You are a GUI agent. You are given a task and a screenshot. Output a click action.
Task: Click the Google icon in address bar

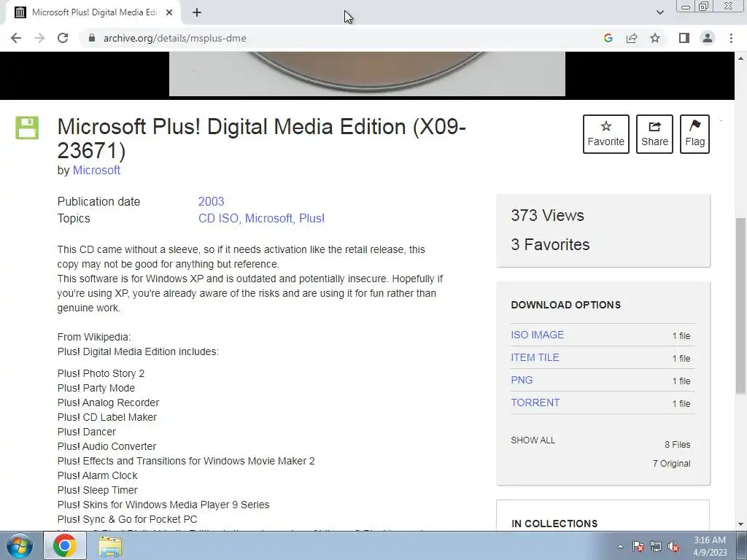pos(608,38)
